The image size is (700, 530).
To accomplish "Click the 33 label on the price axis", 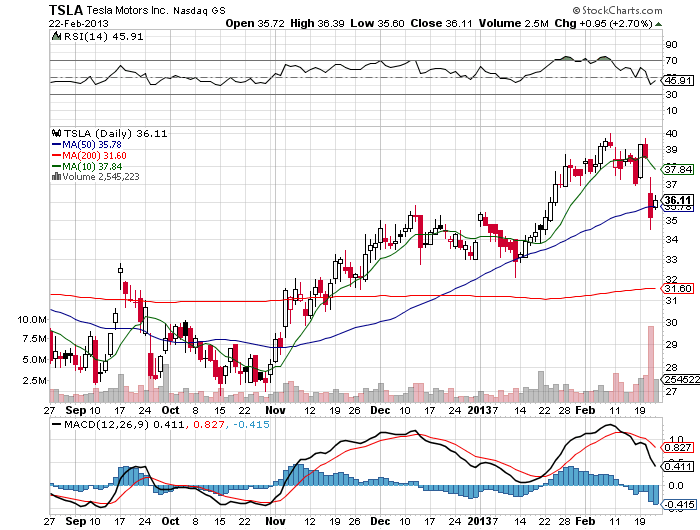I will tap(671, 259).
